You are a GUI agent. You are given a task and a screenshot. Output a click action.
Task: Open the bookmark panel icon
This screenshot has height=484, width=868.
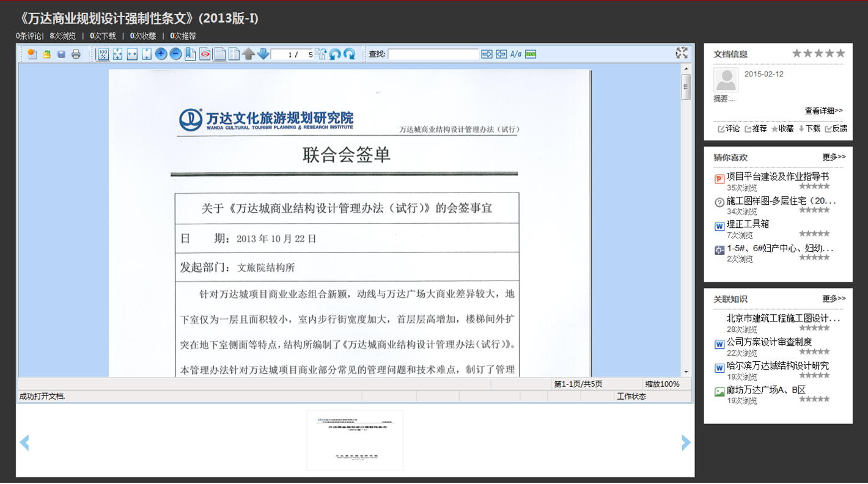(x=190, y=54)
